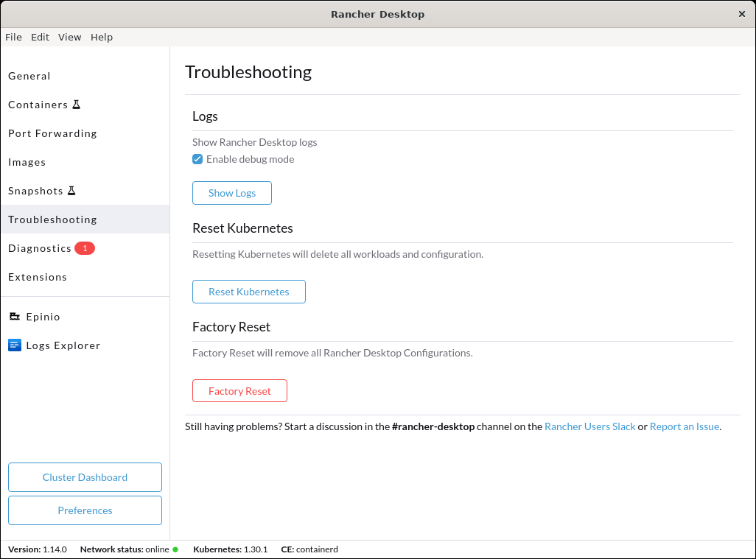Click the Resetting Kubernetes warning description
This screenshot has height=559, width=756.
337,254
